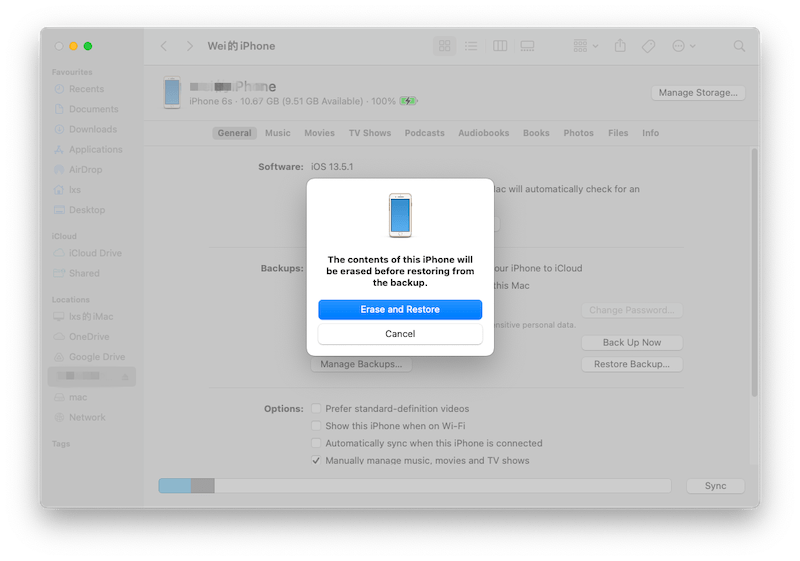Open Manage Storage
Viewport: 800px width, 561px height.
click(698, 93)
